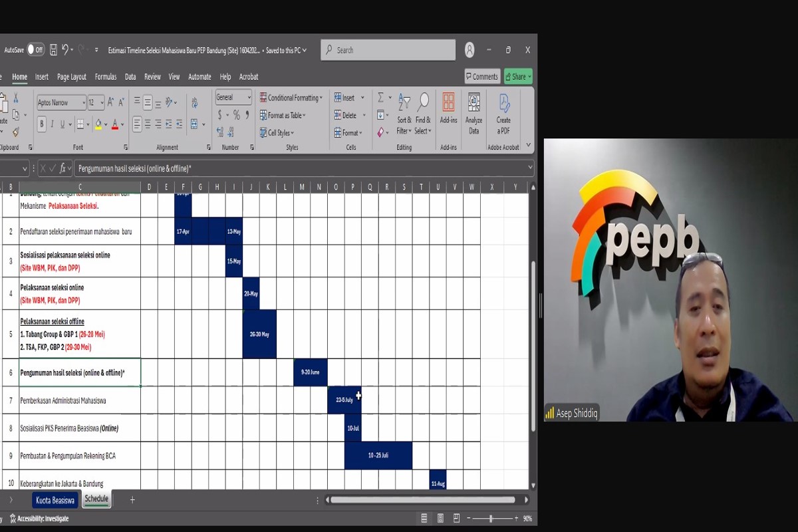This screenshot has width=798, height=532.
Task: Toggle bold formatting in Font group
Action: (42, 124)
